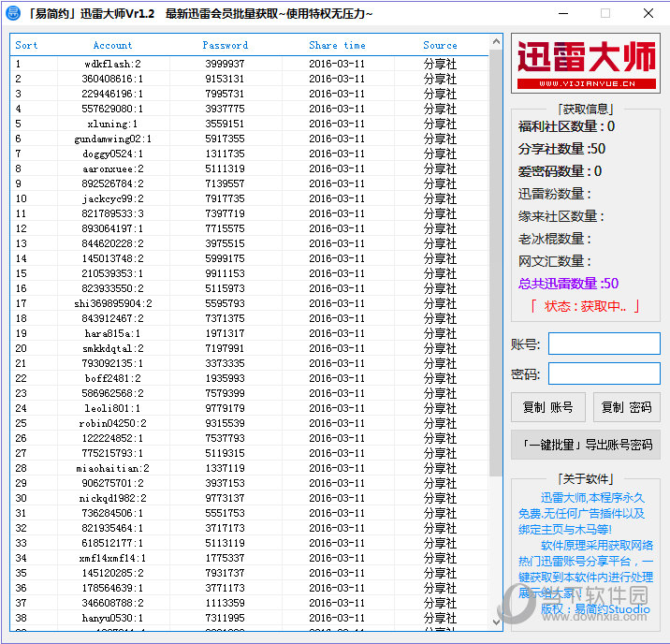This screenshot has height=644, width=670.
Task: Click sort number 33 row
Action: [21, 543]
